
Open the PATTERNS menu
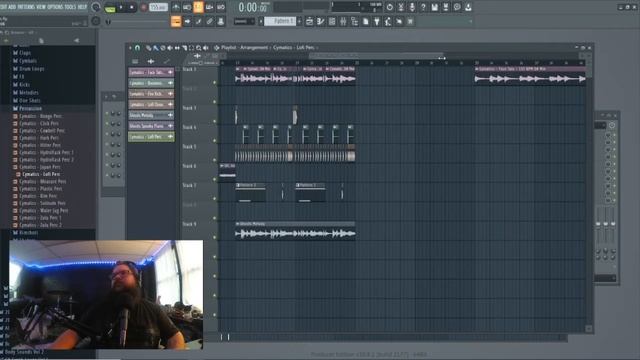point(26,7)
